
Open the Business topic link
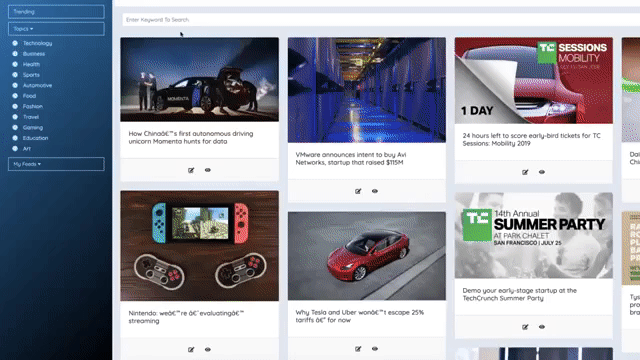pos(34,54)
